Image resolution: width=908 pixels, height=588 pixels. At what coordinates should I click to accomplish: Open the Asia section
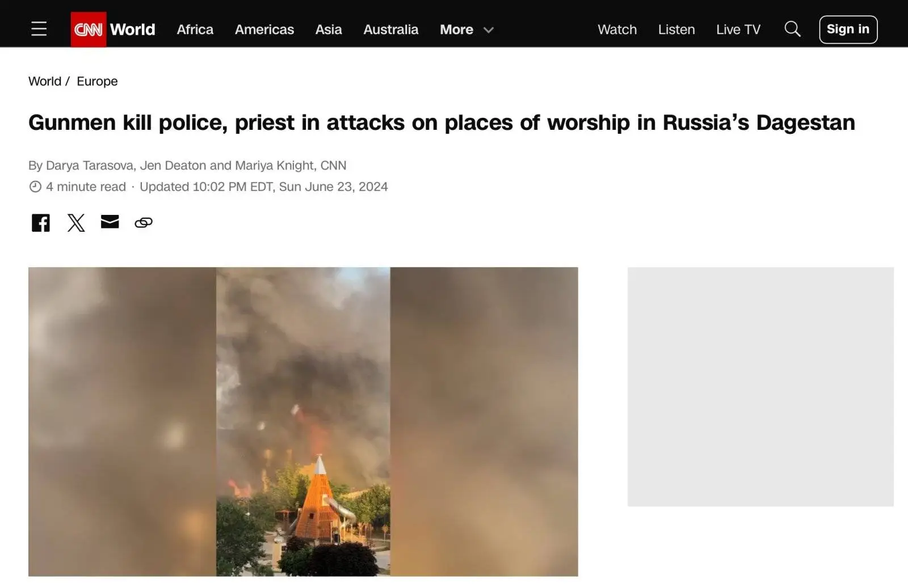point(329,29)
